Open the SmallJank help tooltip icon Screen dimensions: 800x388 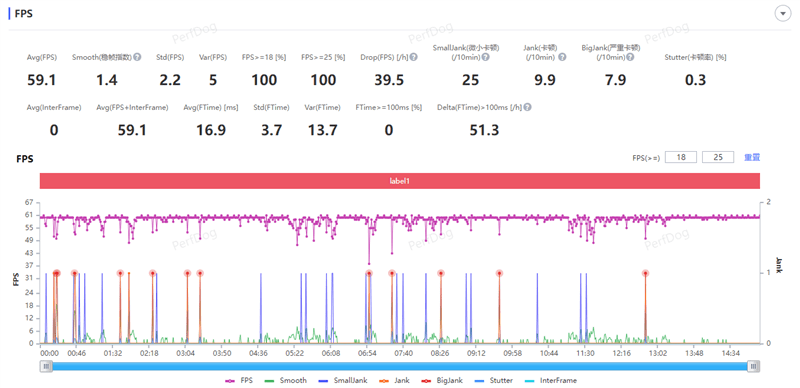[485, 57]
